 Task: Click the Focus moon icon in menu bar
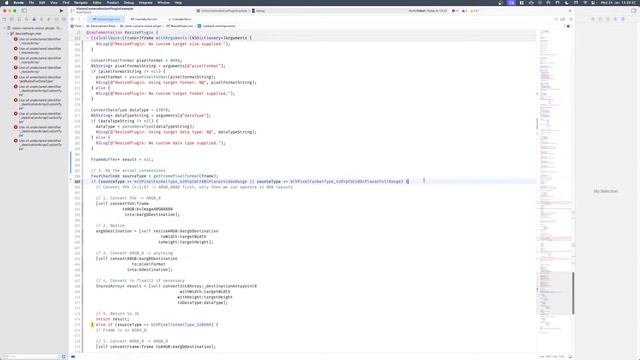click(567, 2)
